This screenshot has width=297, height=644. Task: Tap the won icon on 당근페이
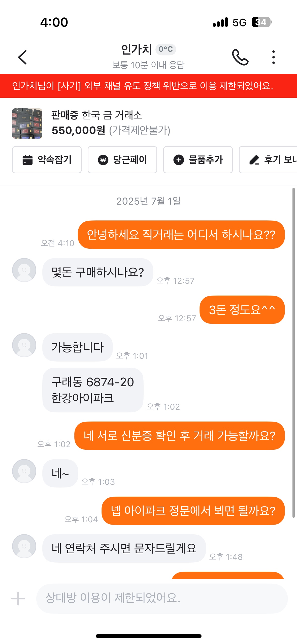103,160
